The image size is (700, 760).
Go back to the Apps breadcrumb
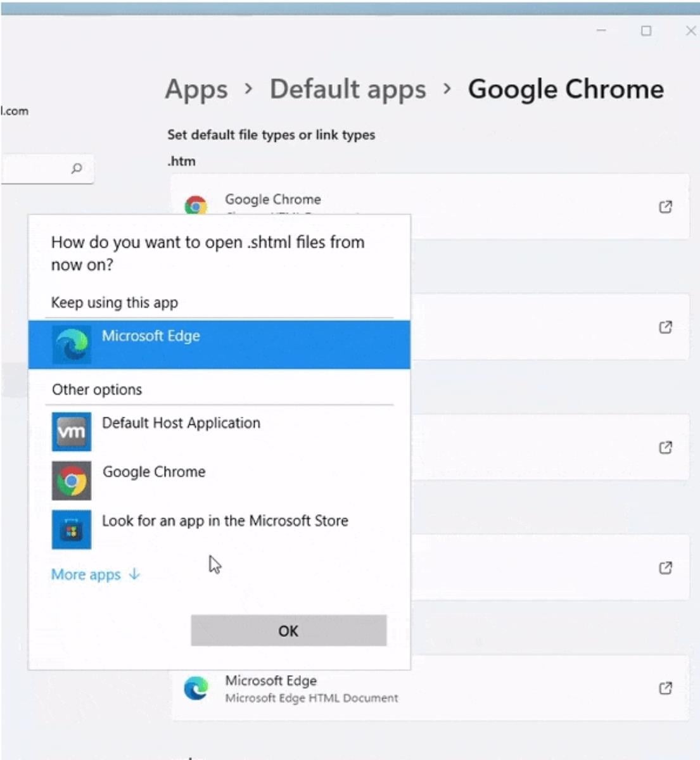(x=196, y=89)
